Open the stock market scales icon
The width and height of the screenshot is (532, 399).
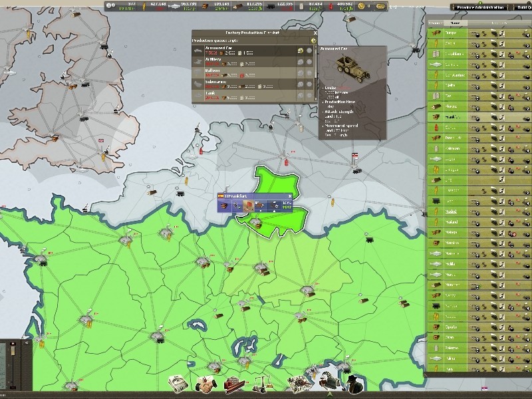coord(263,384)
